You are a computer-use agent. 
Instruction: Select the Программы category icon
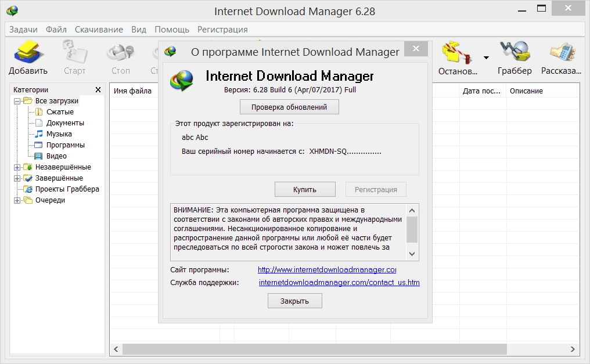(38, 145)
